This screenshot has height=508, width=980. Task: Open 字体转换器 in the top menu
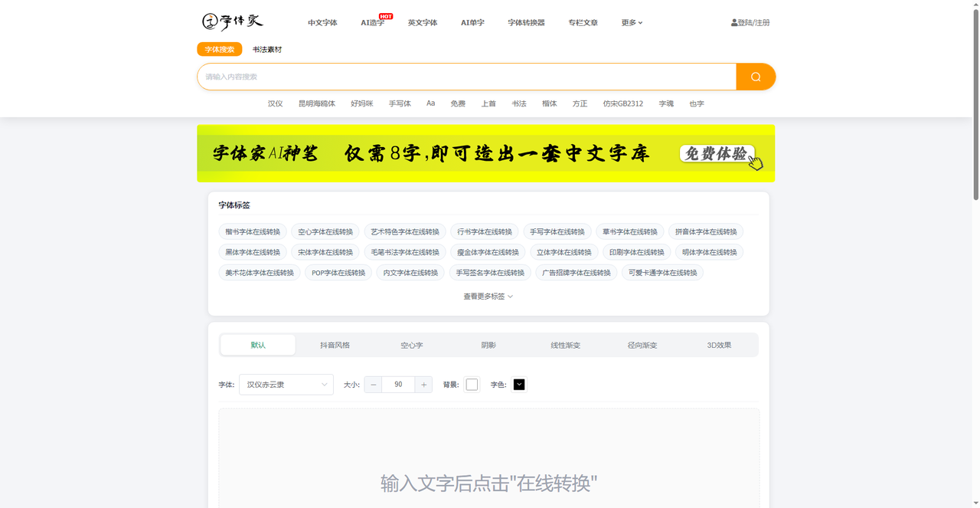526,23
